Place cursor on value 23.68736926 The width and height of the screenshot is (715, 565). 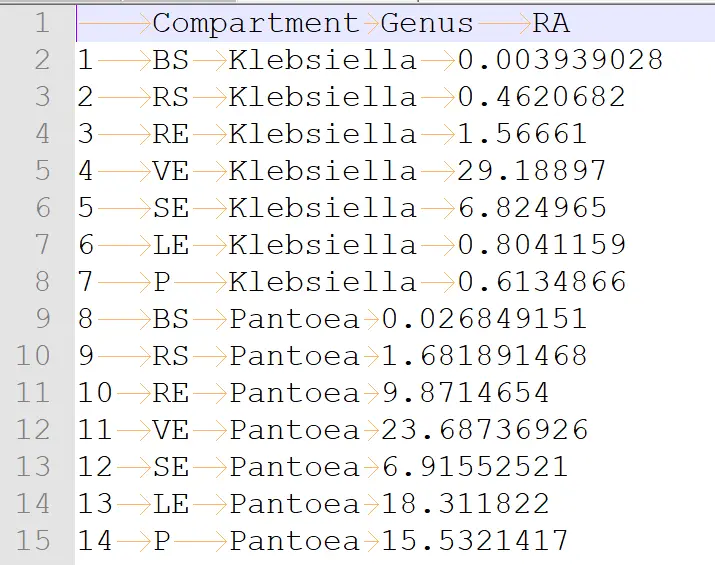click(484, 430)
